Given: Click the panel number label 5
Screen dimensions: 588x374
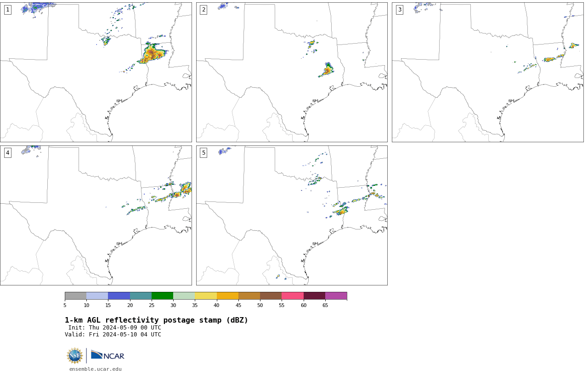Looking at the screenshot, I should point(204,153).
